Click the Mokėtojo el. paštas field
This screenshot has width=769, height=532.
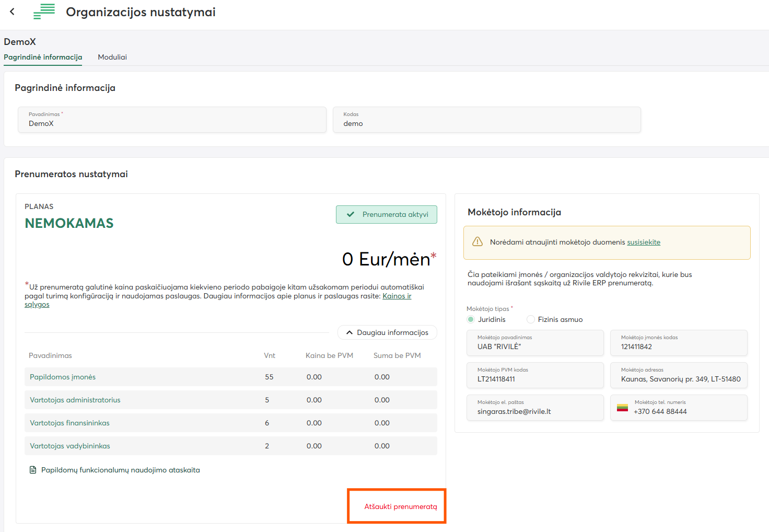click(x=535, y=408)
